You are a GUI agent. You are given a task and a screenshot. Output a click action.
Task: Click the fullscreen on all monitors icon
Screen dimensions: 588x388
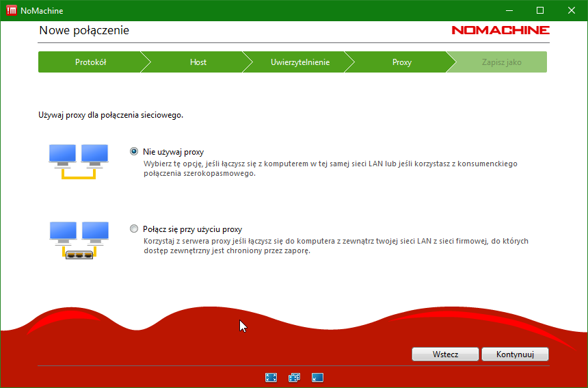pos(294,377)
